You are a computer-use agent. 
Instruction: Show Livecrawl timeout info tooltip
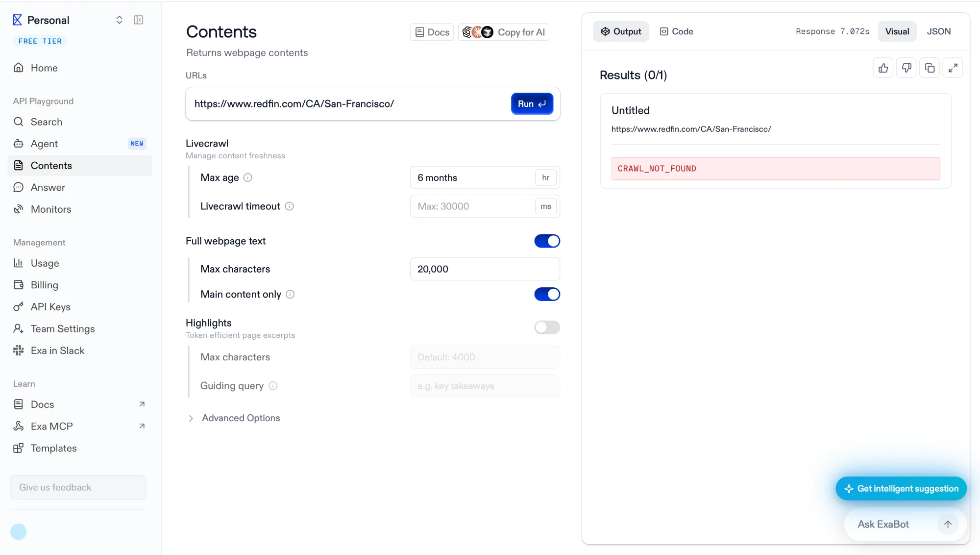coord(290,206)
